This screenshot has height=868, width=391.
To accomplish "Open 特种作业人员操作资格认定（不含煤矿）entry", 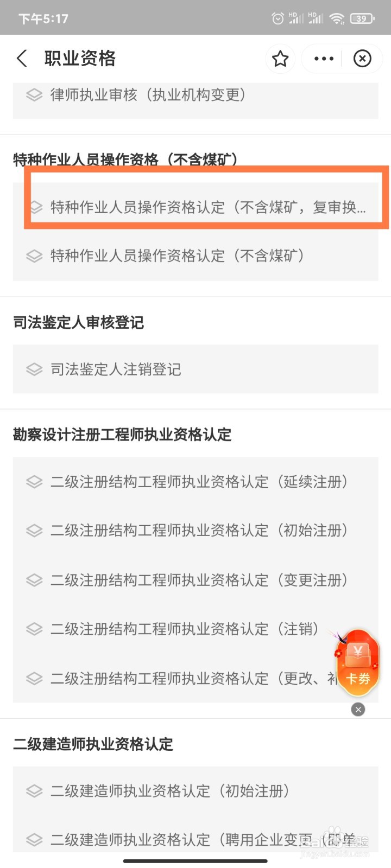I will (x=195, y=256).
